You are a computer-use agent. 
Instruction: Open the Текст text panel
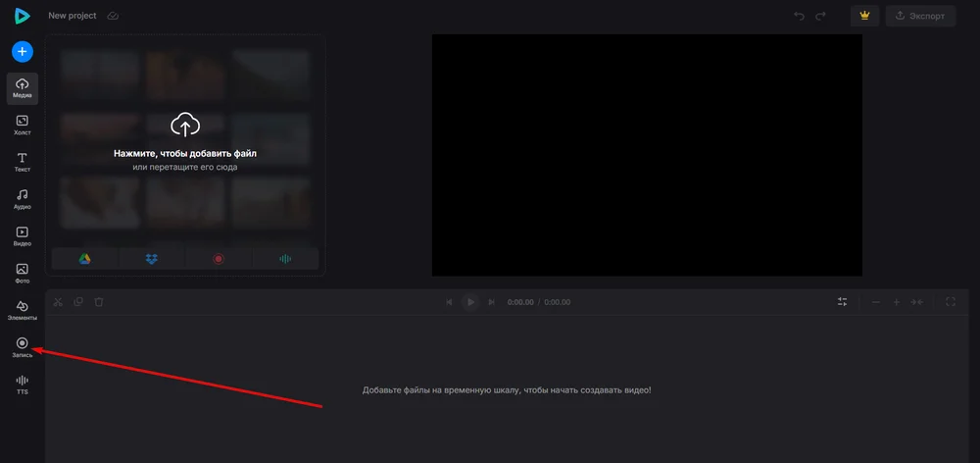pyautogui.click(x=23, y=162)
